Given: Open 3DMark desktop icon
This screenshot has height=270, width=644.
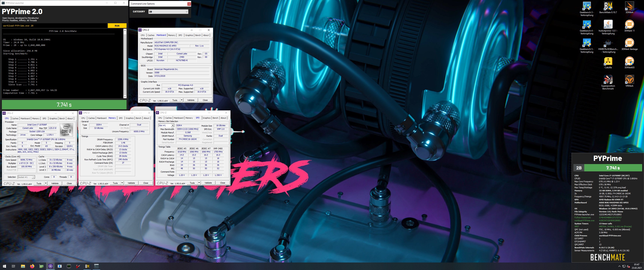Looking at the screenshot, I should (629, 8).
